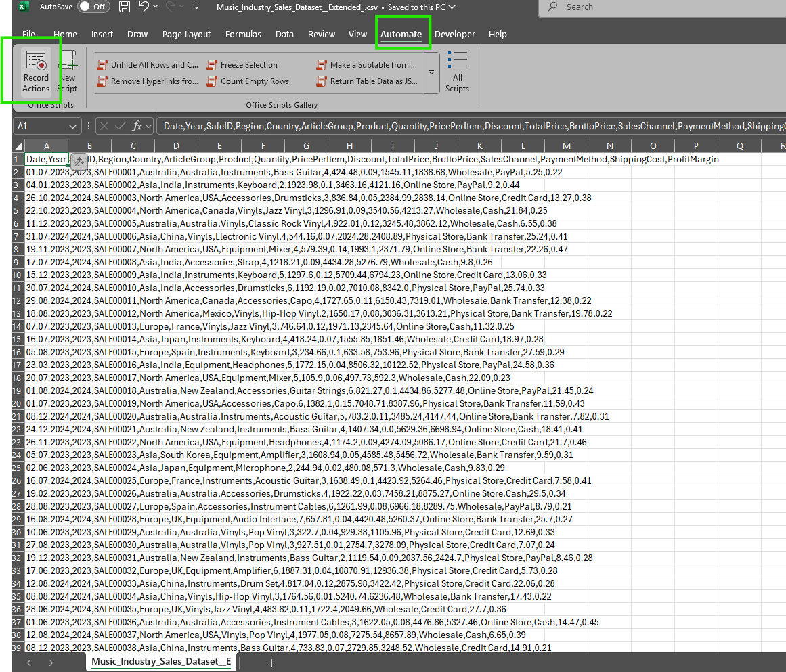Create a New Script
Viewport: 786px width, 672px height.
(68, 72)
